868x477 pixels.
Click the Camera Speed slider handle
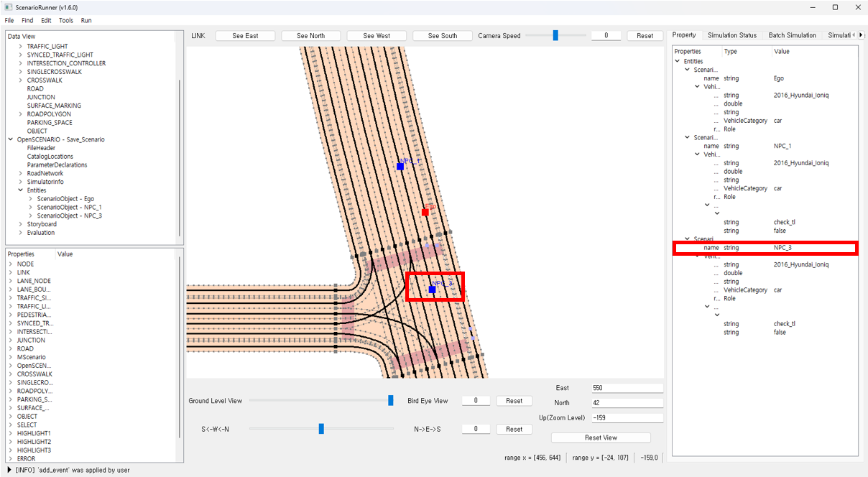[x=555, y=36]
